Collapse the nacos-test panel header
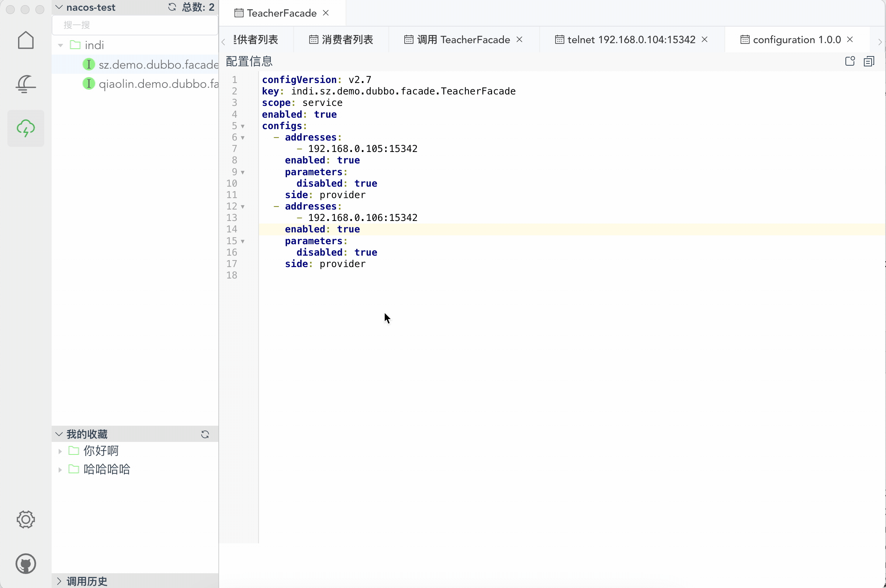 (59, 7)
